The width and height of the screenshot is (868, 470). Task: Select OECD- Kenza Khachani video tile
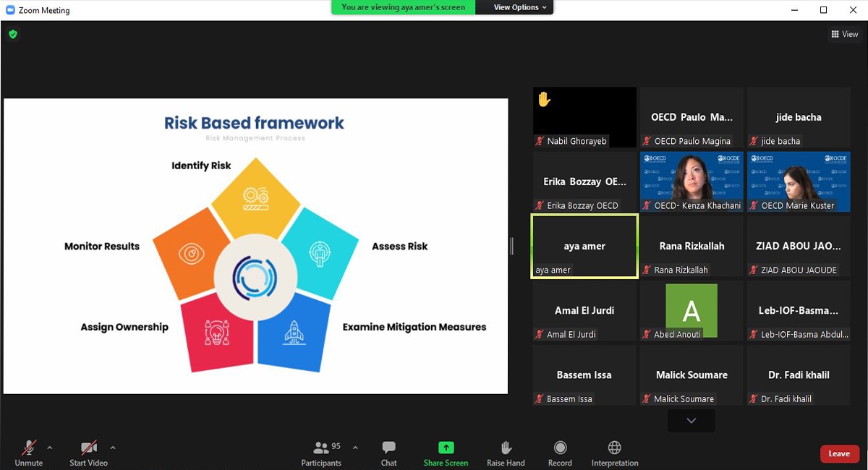[x=692, y=181]
